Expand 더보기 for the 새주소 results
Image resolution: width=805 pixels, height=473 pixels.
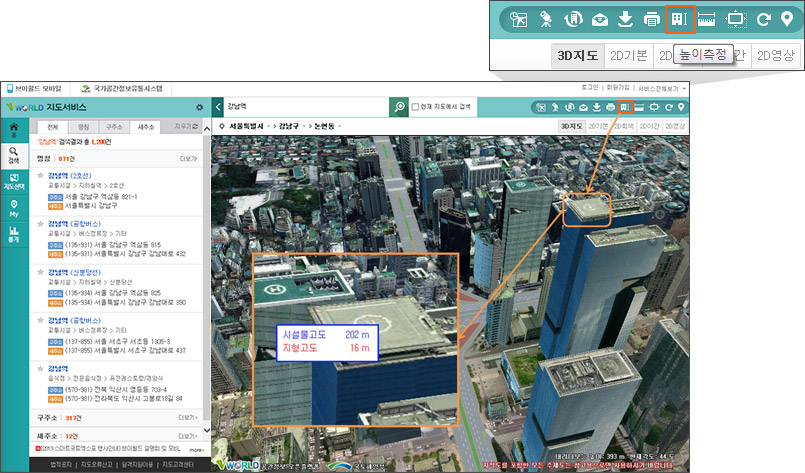(188, 436)
